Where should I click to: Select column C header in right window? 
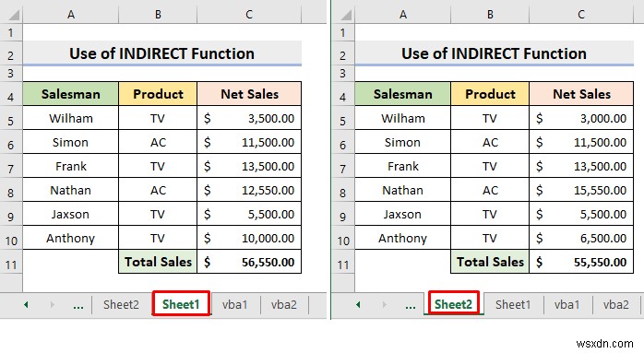pyautogui.click(x=581, y=15)
